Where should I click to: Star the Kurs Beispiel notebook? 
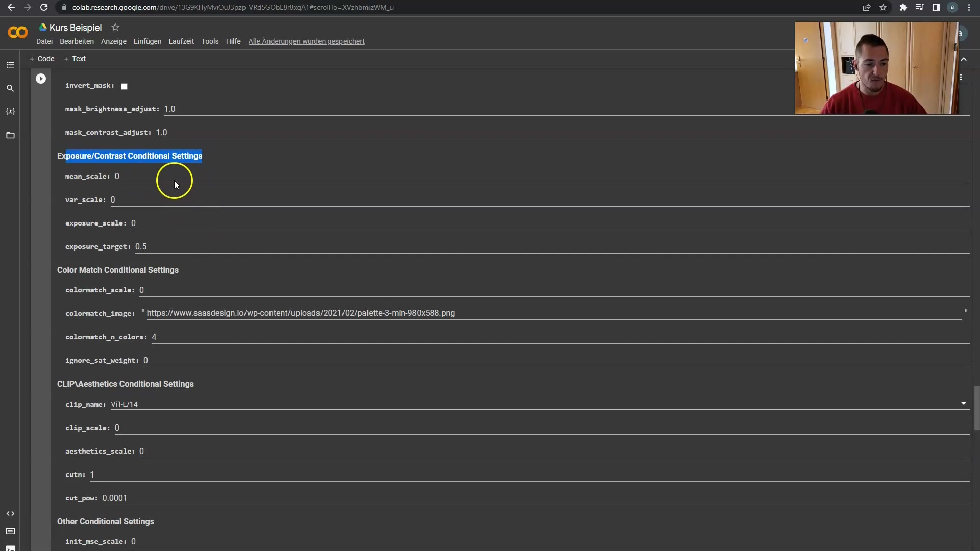(115, 27)
